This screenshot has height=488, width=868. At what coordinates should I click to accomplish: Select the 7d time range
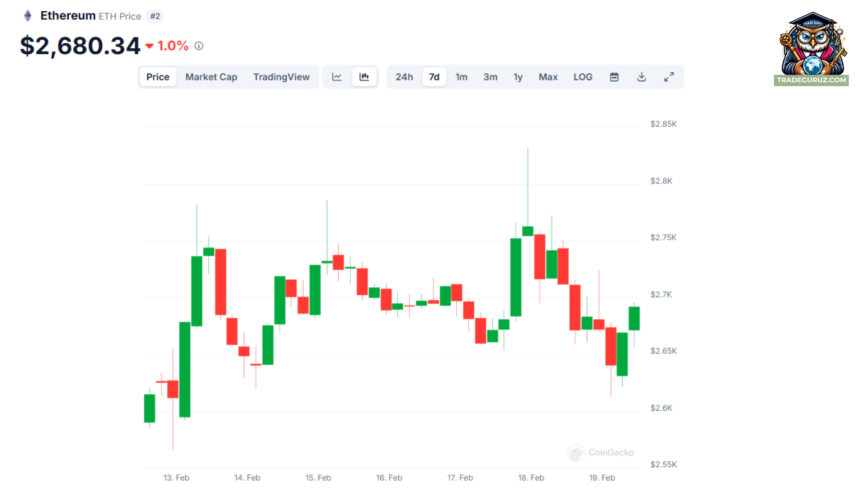click(x=434, y=77)
